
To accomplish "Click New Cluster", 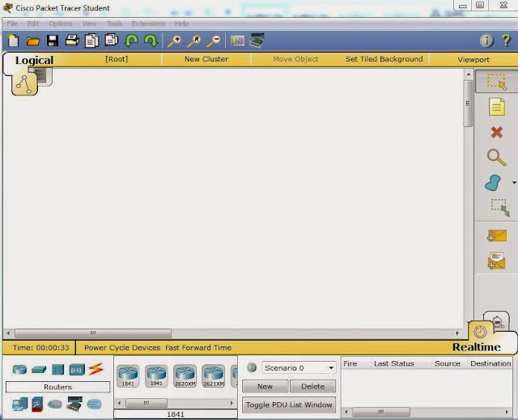I will coord(206,59).
